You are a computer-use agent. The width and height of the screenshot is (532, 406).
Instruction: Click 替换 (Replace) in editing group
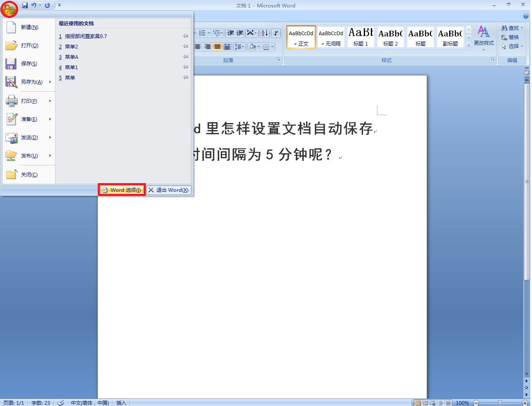click(510, 37)
